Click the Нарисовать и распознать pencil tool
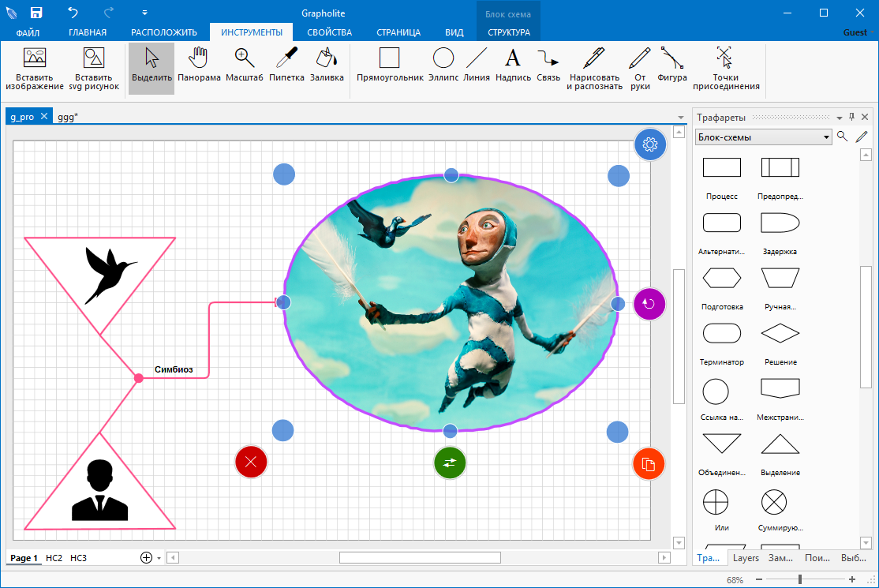This screenshot has height=588, width=879. point(594,69)
